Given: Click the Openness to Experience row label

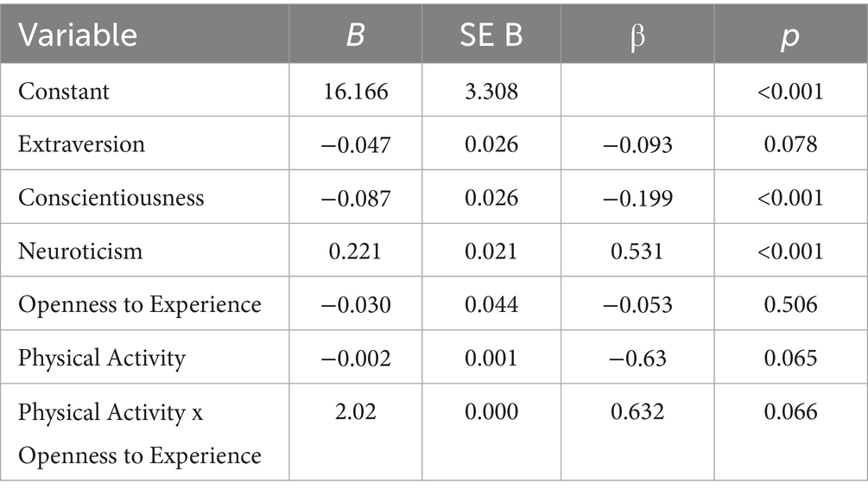Looking at the screenshot, I should [139, 304].
